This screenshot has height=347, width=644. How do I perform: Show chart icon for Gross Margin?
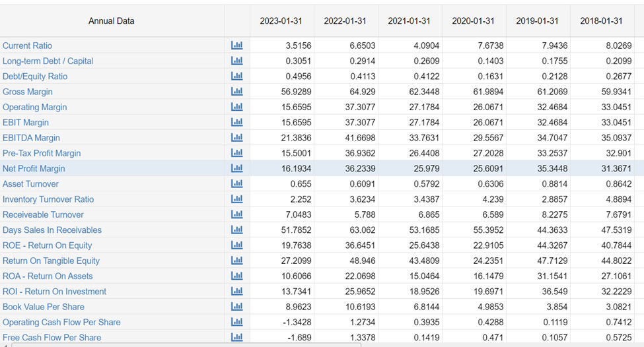pos(237,92)
